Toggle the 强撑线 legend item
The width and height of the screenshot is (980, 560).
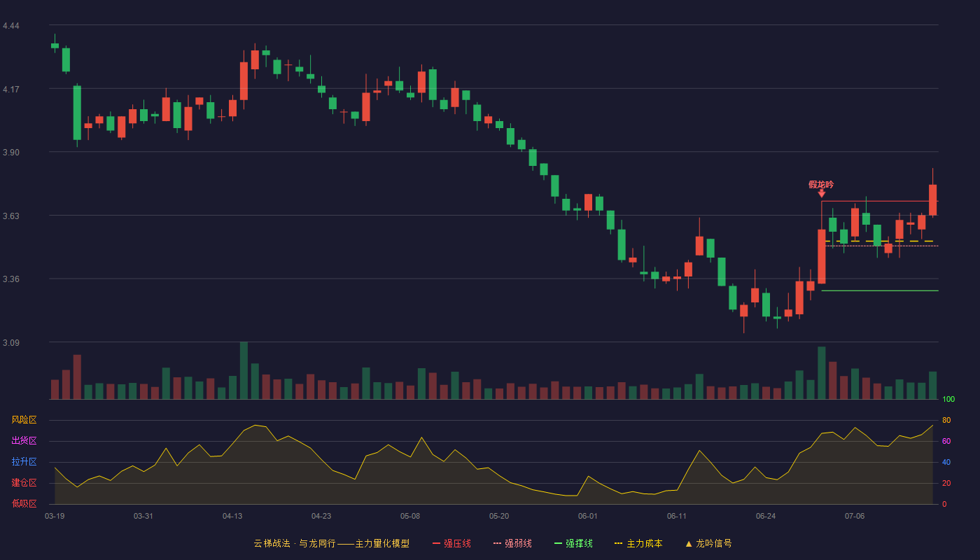[x=573, y=543]
